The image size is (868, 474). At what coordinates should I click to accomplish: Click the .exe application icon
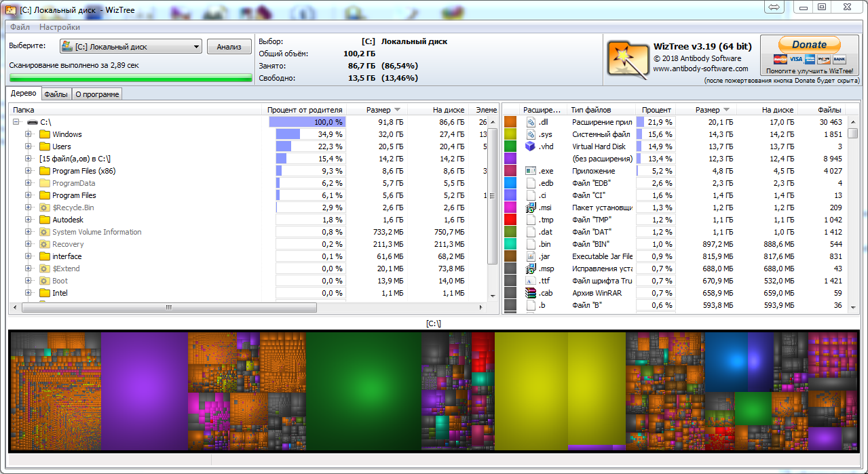click(531, 171)
